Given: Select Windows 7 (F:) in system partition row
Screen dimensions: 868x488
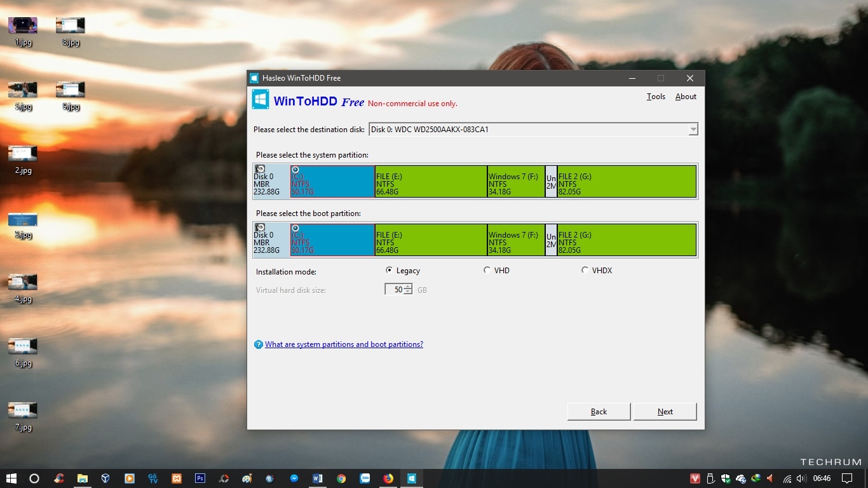Looking at the screenshot, I should click(x=516, y=181).
